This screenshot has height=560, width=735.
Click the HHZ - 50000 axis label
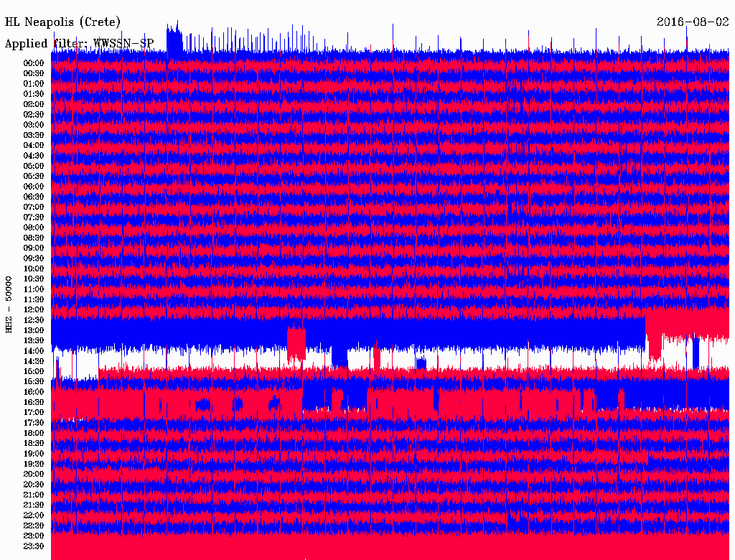(9, 304)
